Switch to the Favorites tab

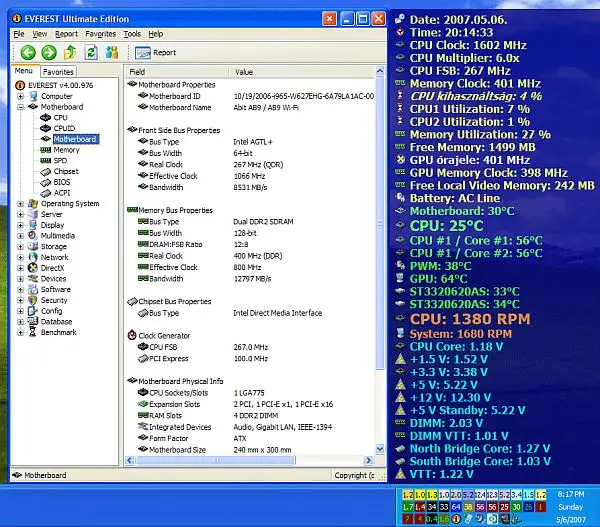click(58, 72)
